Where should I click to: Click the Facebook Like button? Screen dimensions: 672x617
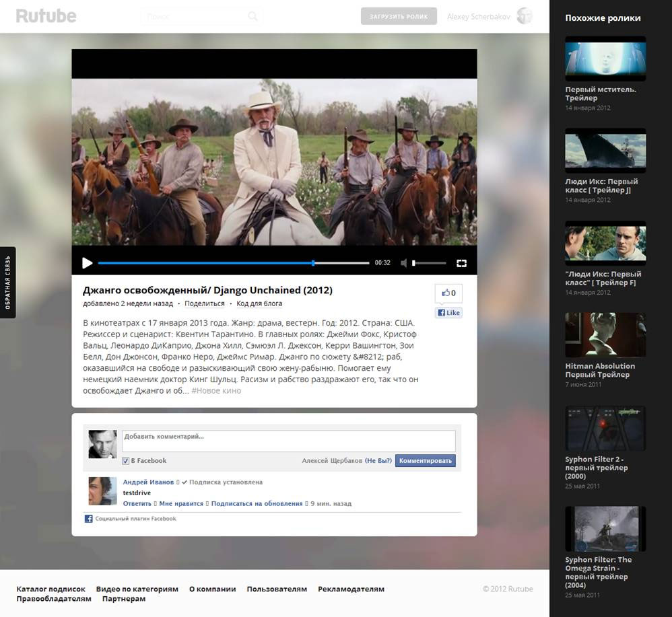tap(448, 313)
